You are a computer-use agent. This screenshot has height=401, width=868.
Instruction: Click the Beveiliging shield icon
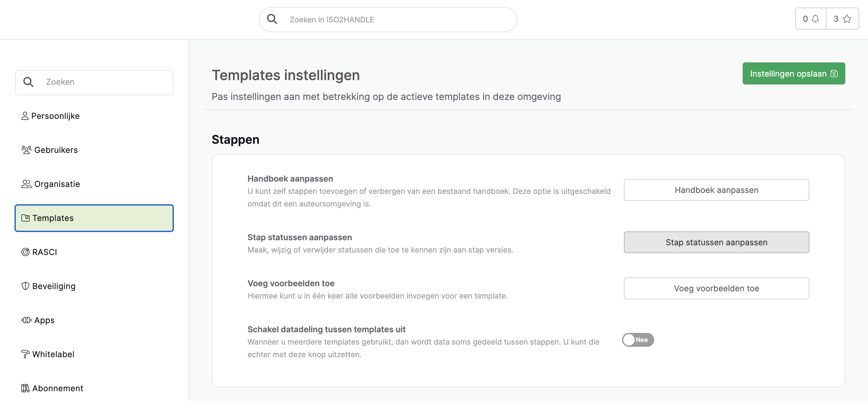[x=25, y=286]
